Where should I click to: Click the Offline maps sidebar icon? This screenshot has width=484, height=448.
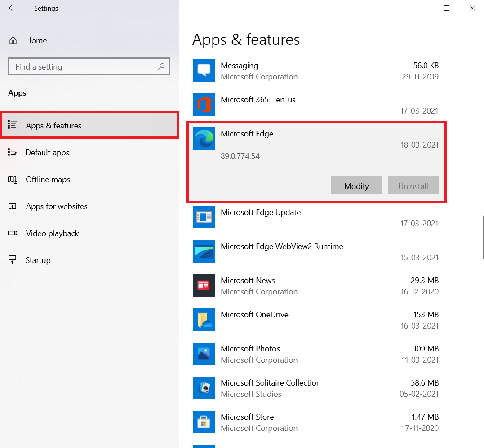[12, 179]
